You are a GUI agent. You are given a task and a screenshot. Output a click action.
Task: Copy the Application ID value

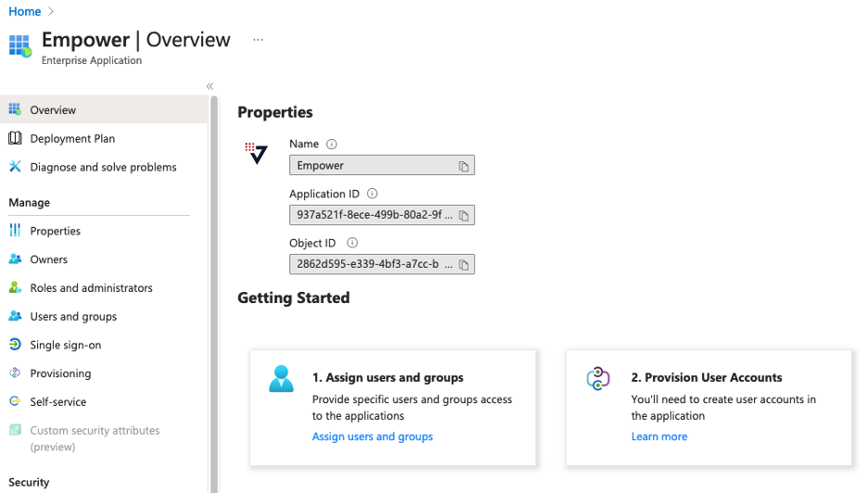[x=464, y=215]
